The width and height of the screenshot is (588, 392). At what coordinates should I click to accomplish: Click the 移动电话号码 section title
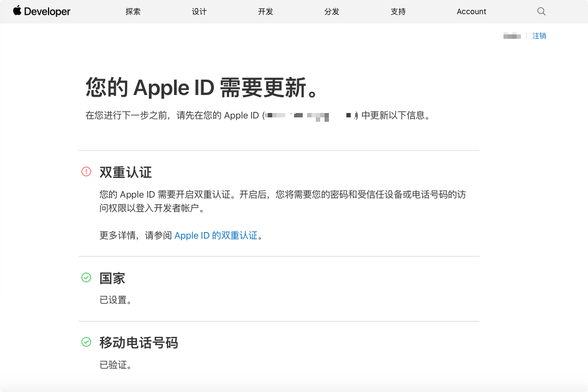pos(139,343)
